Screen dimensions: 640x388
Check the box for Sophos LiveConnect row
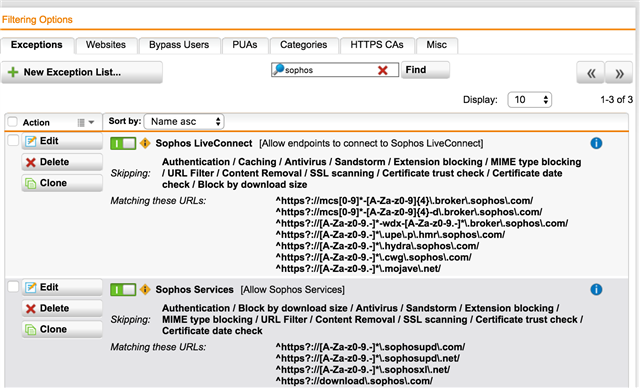13,140
